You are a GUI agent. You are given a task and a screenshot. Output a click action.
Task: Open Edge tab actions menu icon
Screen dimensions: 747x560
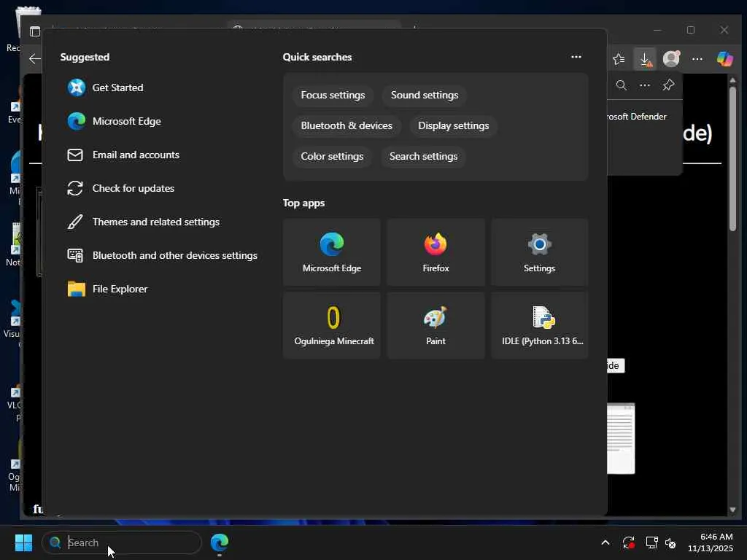point(35,31)
